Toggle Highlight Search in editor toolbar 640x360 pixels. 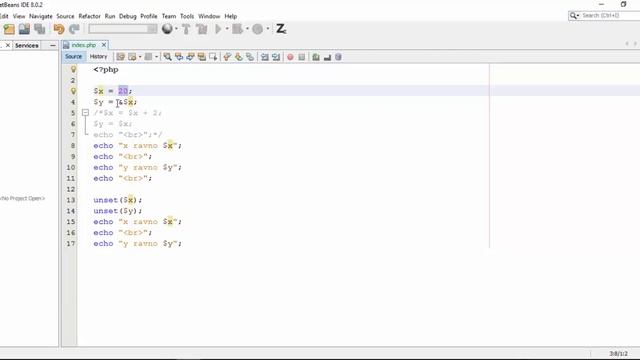pos(202,57)
